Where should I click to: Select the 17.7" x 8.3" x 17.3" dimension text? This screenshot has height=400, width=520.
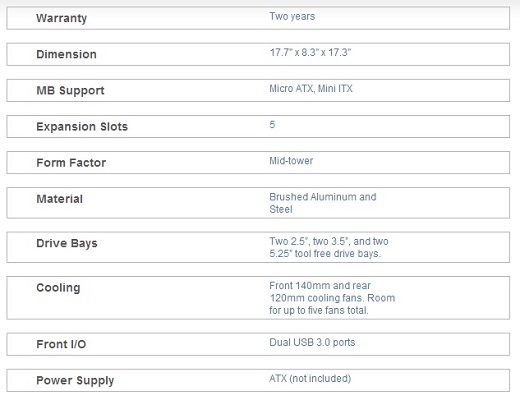pyautogui.click(x=310, y=52)
